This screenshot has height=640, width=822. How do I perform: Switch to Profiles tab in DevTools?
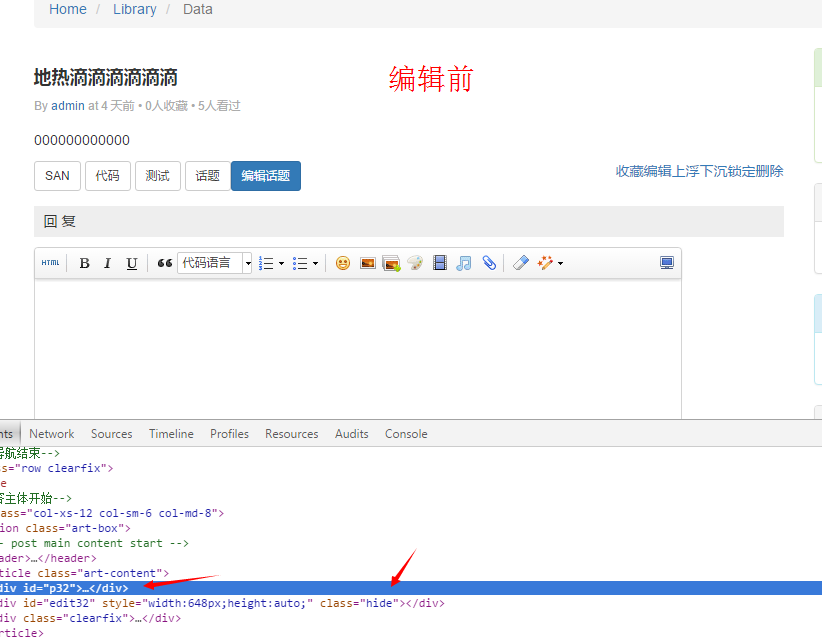coord(229,434)
